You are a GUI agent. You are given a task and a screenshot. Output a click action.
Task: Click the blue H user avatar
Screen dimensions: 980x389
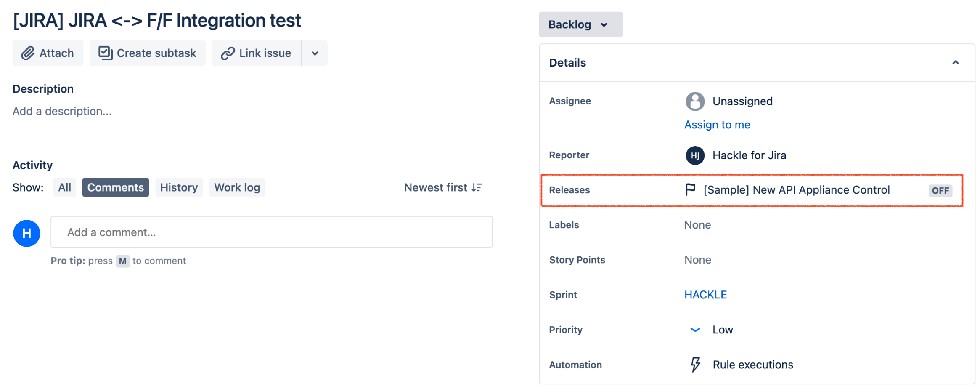26,233
